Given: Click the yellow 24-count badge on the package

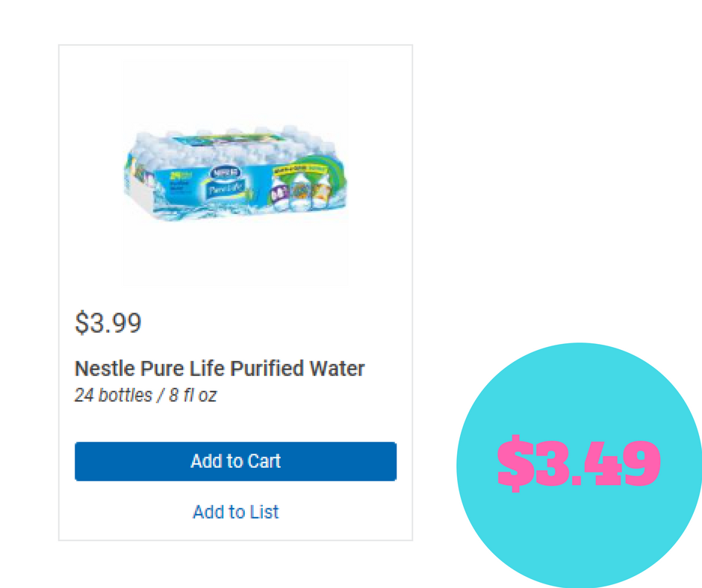Looking at the screenshot, I should (x=181, y=174).
